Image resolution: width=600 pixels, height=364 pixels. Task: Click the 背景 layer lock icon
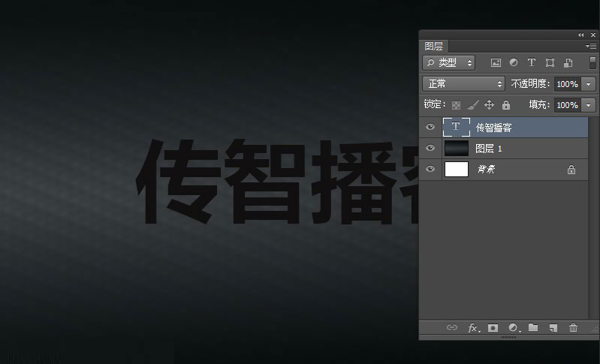tap(571, 170)
